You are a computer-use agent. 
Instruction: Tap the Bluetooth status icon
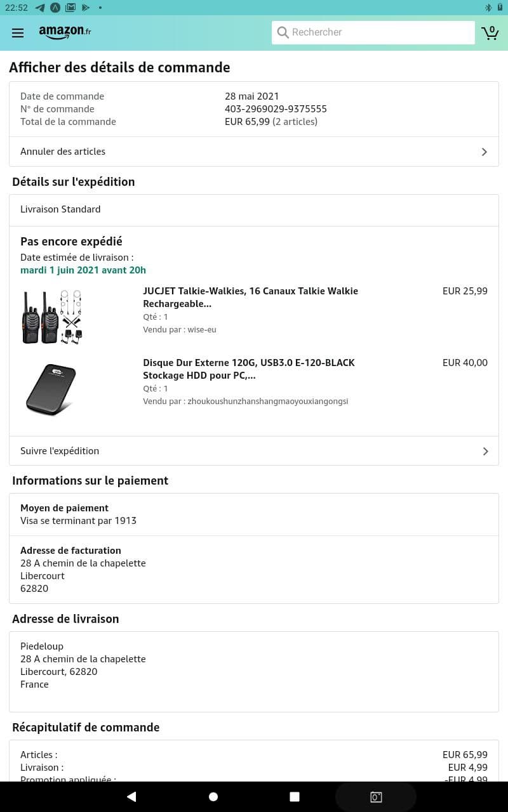pyautogui.click(x=488, y=8)
